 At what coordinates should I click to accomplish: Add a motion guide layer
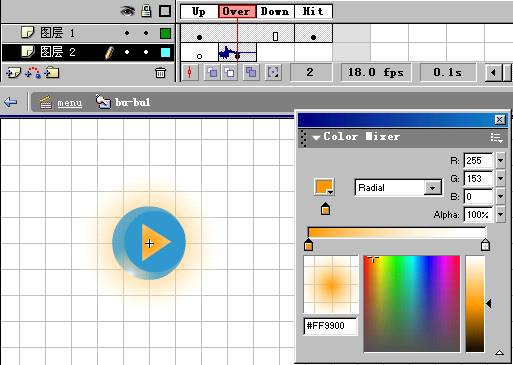(33, 72)
